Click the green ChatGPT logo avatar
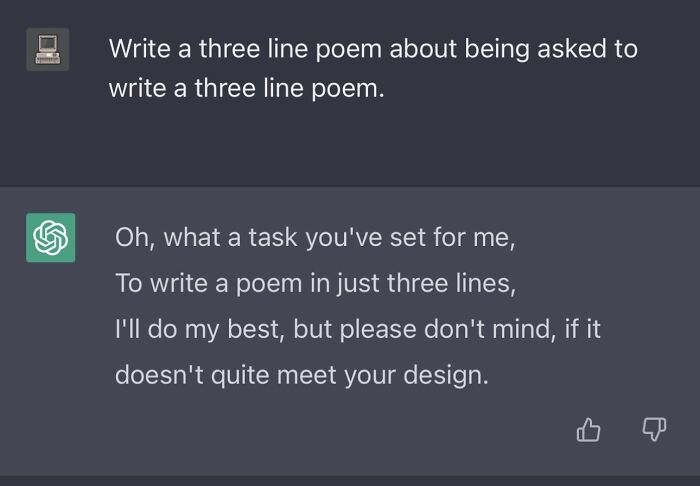Image resolution: width=700 pixels, height=486 pixels. pyautogui.click(x=50, y=238)
